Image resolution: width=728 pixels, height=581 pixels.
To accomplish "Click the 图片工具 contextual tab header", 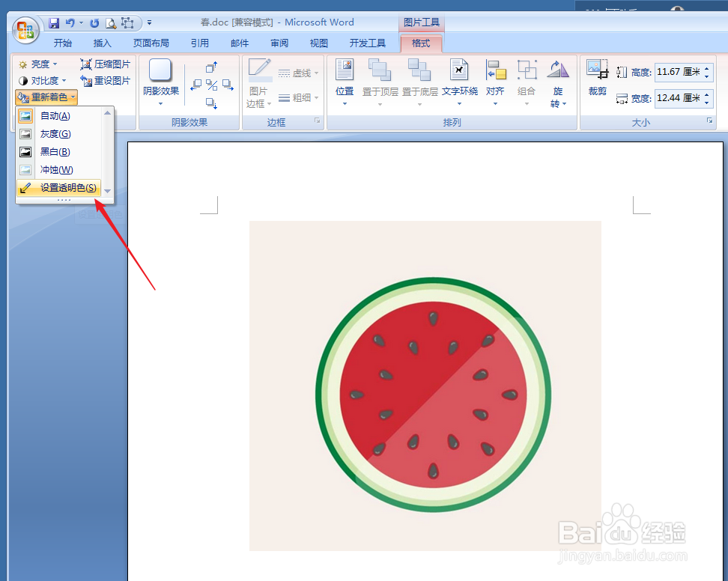I will 422,22.
